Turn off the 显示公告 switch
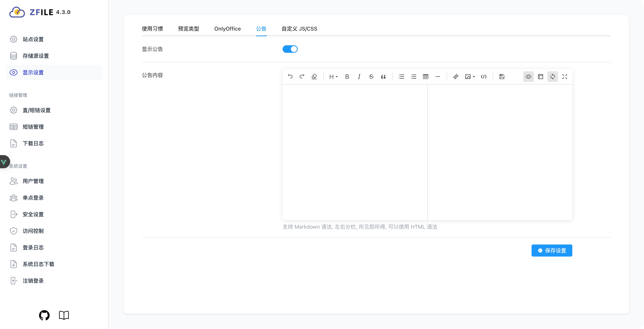This screenshot has height=329, width=644. [x=290, y=49]
